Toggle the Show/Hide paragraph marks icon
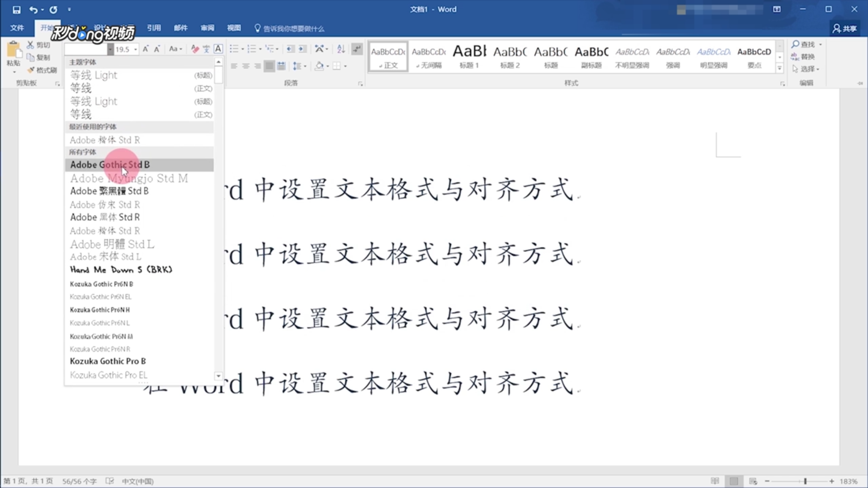868x488 pixels. (357, 49)
